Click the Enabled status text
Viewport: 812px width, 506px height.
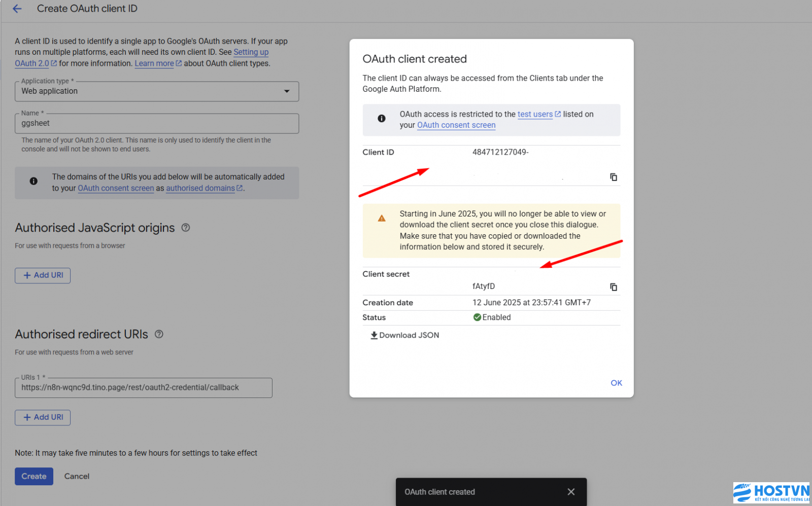pyautogui.click(x=496, y=317)
